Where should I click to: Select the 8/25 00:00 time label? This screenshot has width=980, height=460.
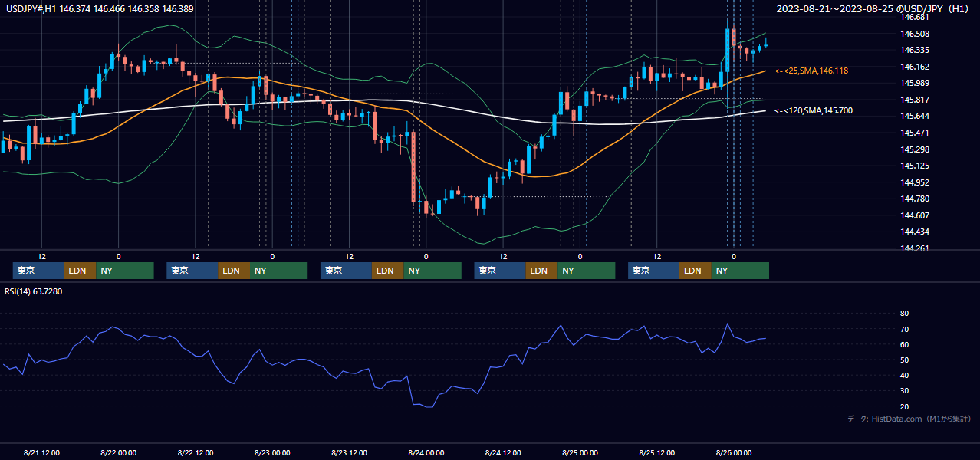[580, 452]
